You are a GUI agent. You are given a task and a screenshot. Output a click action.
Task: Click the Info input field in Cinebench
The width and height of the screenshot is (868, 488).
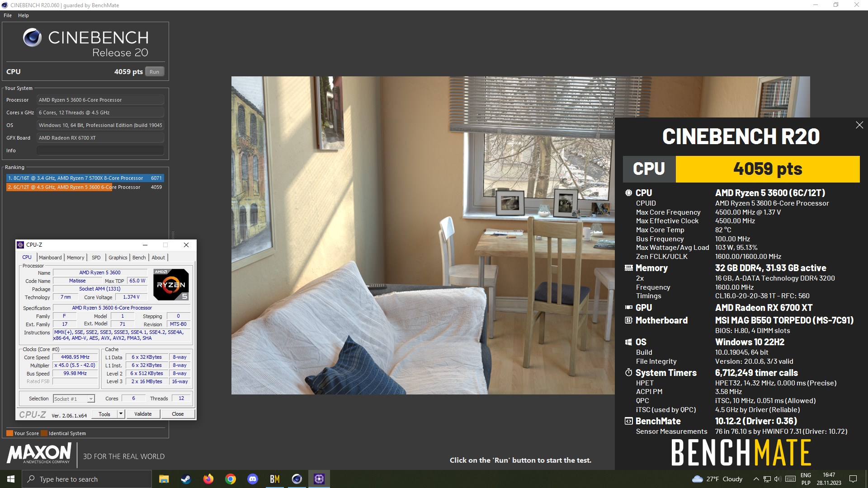100,150
